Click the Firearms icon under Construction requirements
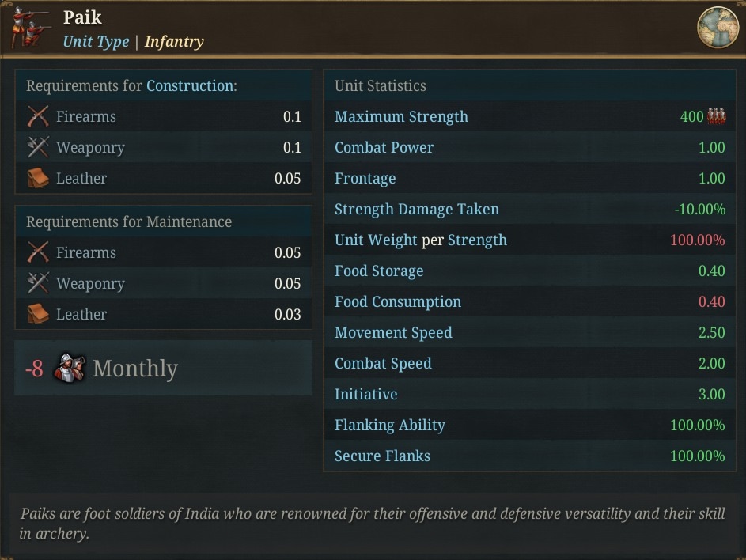 (x=38, y=116)
